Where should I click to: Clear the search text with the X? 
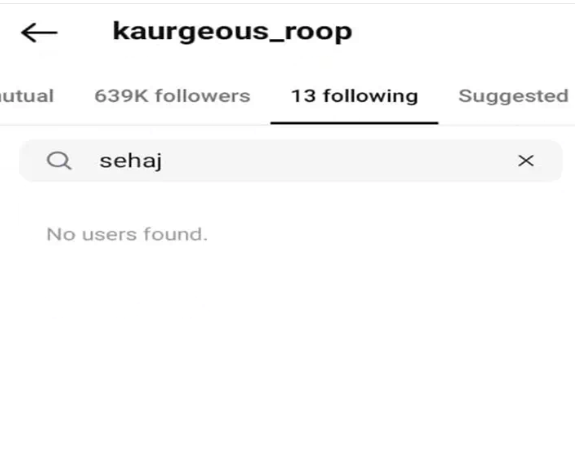click(x=526, y=161)
